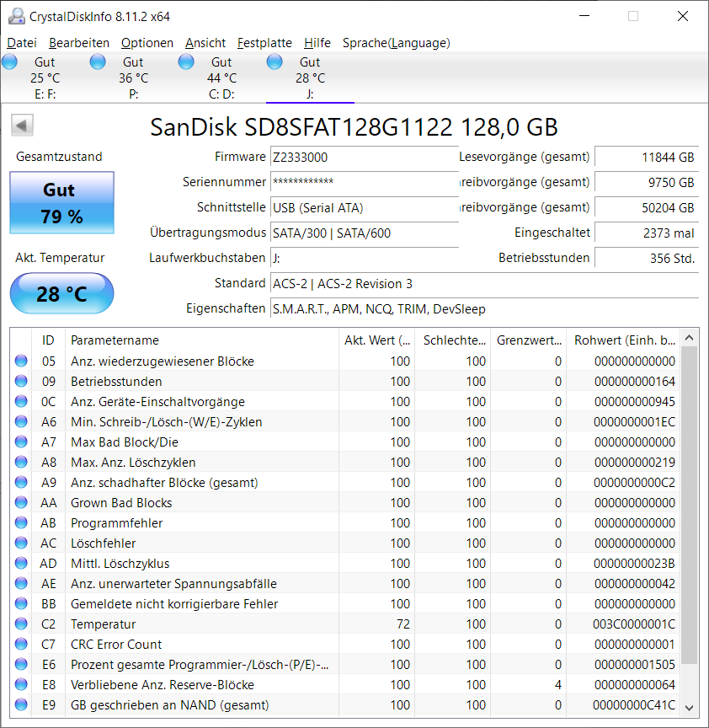
Task: Click status orb of row E6 Prozent gesamte P/E
Action: pyautogui.click(x=21, y=665)
